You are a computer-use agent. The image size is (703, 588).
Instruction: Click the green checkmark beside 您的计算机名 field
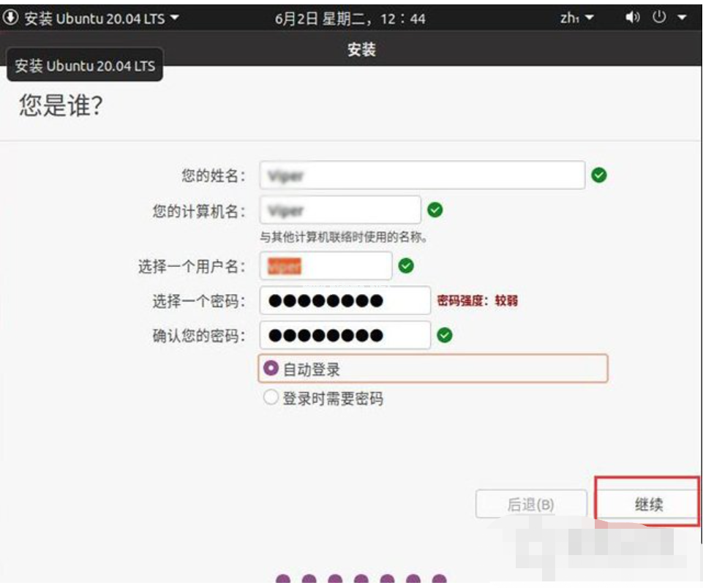point(435,211)
